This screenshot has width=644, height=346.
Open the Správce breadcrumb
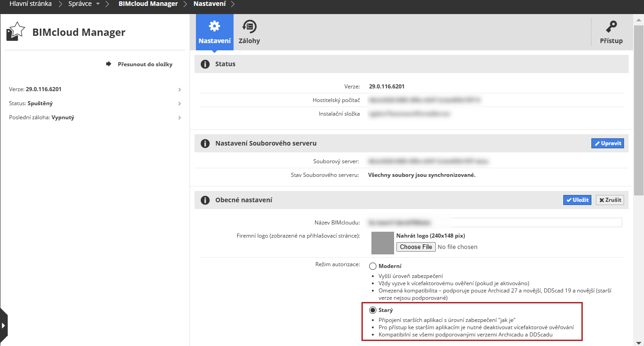point(79,4)
